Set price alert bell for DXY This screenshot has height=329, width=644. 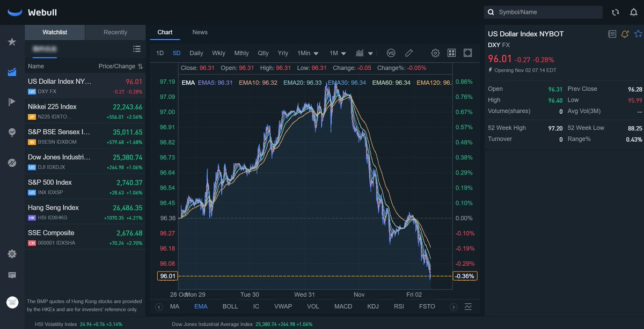click(625, 34)
